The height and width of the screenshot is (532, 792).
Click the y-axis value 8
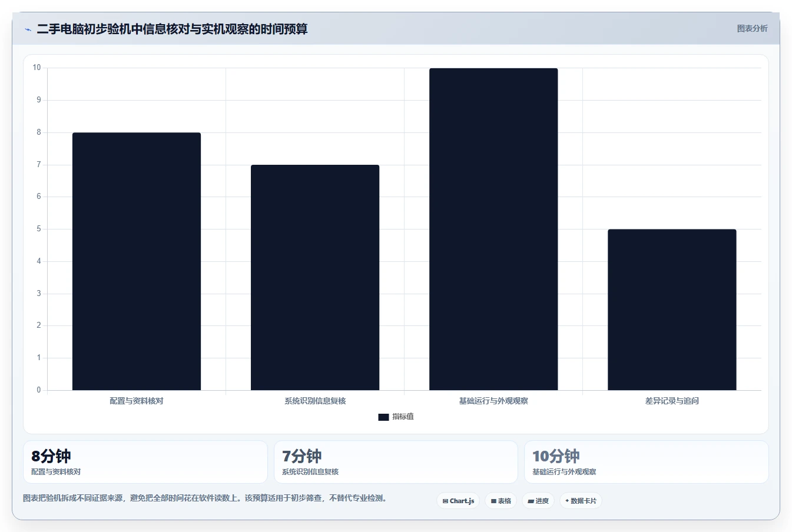tap(39, 132)
